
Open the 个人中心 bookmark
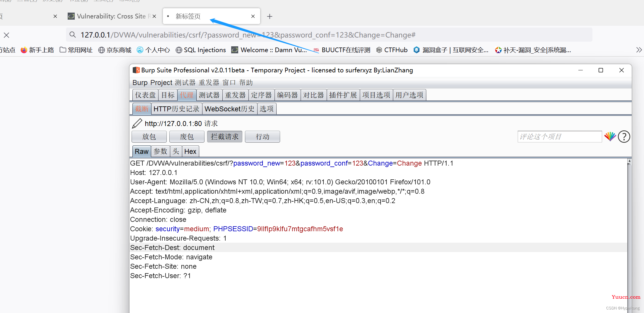point(153,50)
